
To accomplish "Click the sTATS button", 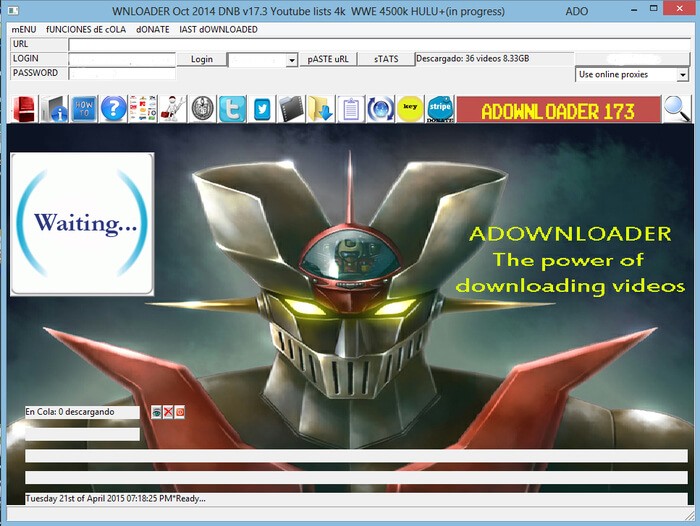I will pos(386,59).
